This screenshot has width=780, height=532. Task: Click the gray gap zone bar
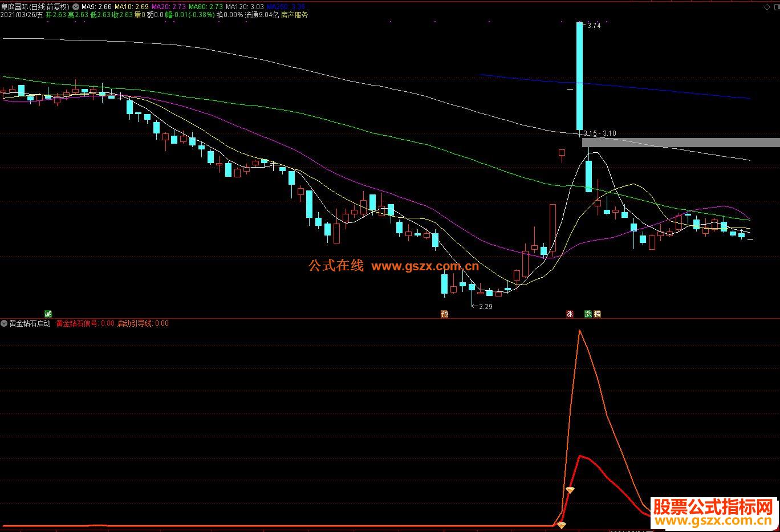click(x=681, y=143)
